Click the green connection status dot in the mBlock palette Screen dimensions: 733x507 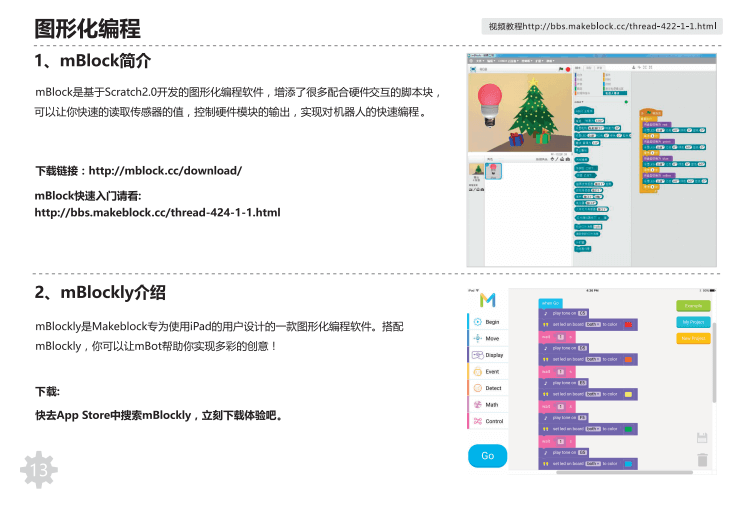(626, 102)
